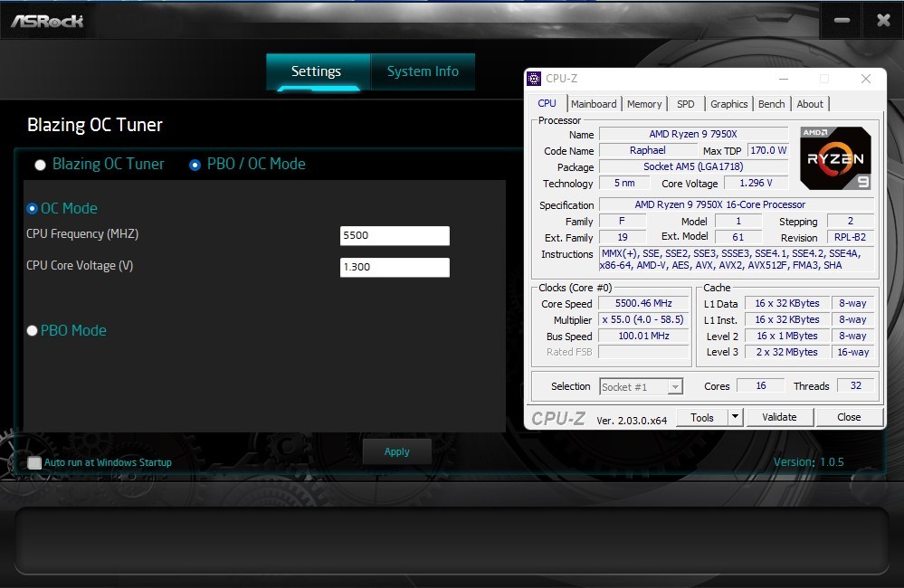Screen dimensions: 904x588
Task: Open the Graphics tab in CPU-Z
Action: pyautogui.click(x=728, y=104)
